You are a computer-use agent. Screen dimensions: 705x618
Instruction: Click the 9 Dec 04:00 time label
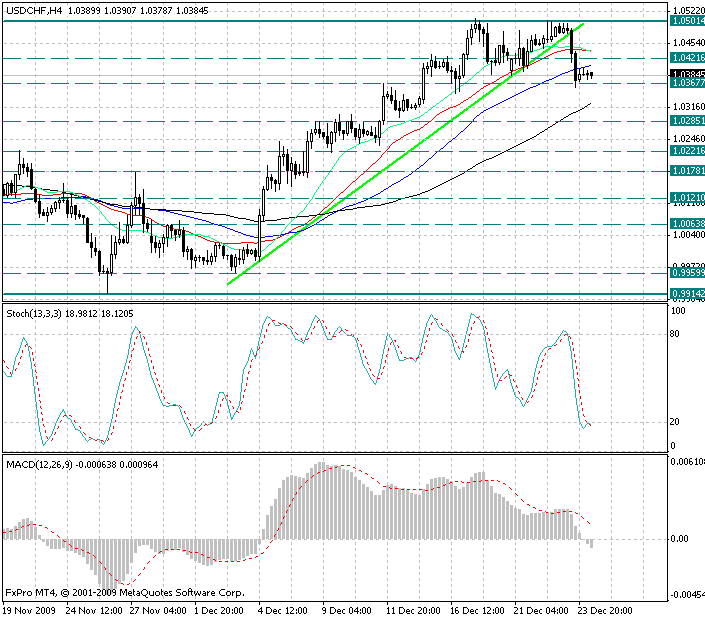click(x=347, y=611)
